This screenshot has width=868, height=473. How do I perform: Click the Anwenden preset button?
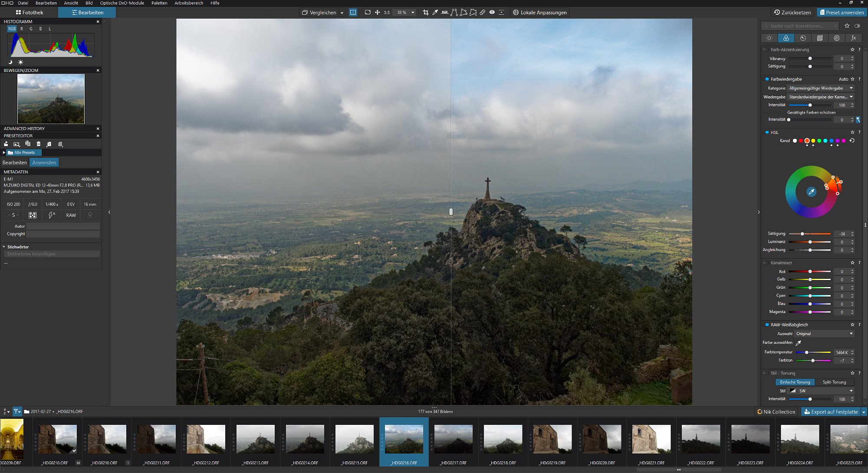(x=44, y=163)
